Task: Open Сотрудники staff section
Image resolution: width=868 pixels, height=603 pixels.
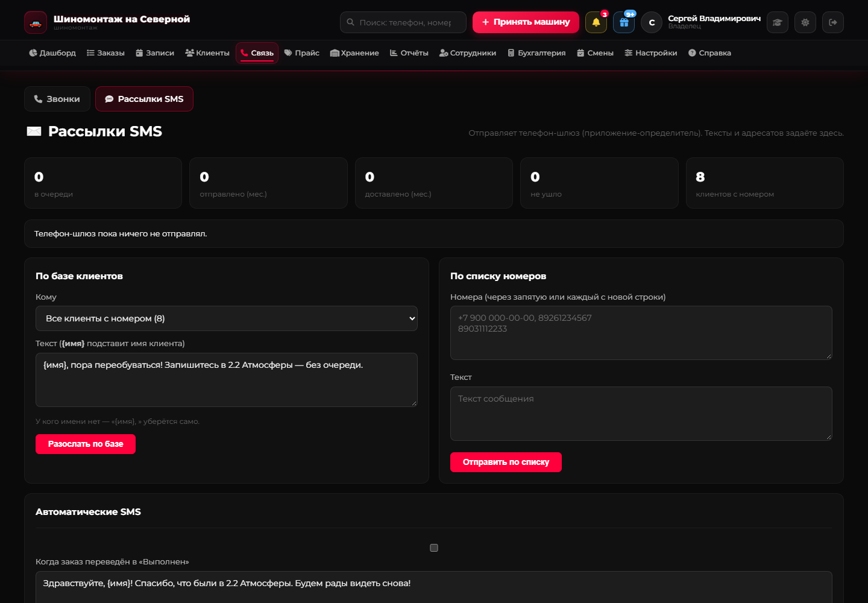Action: (468, 53)
